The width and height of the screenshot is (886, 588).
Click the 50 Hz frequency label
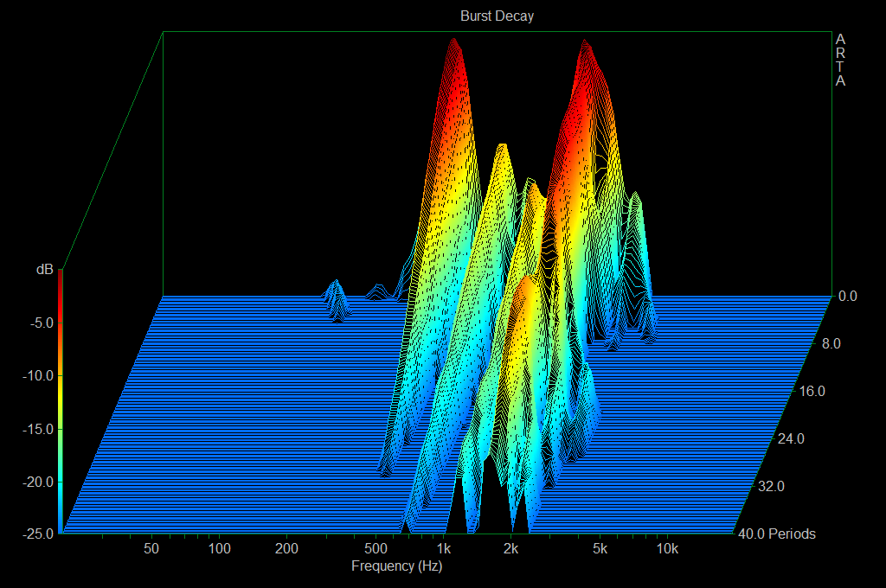(x=151, y=548)
